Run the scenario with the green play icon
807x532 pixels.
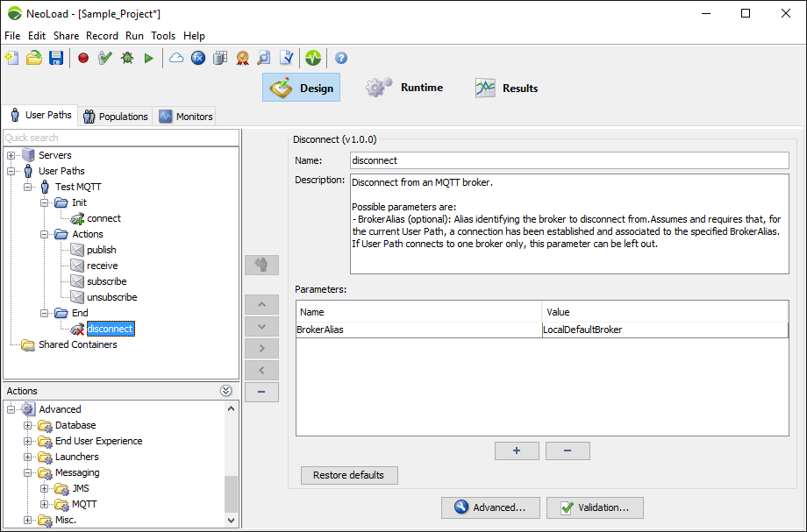click(149, 58)
